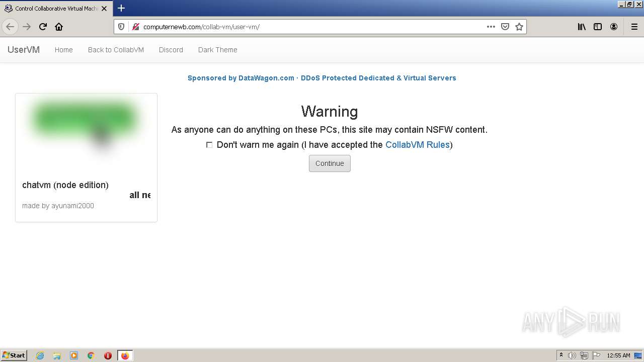Select the chatvm (node edition) title

coord(65,185)
